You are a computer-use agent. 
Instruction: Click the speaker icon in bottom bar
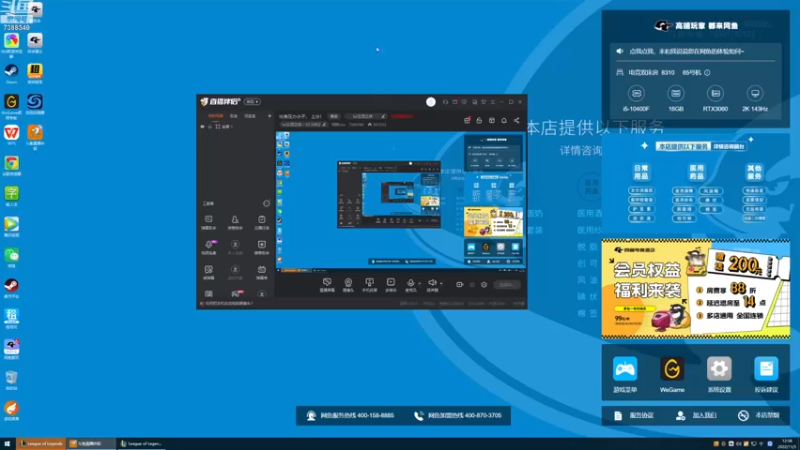tap(432, 283)
